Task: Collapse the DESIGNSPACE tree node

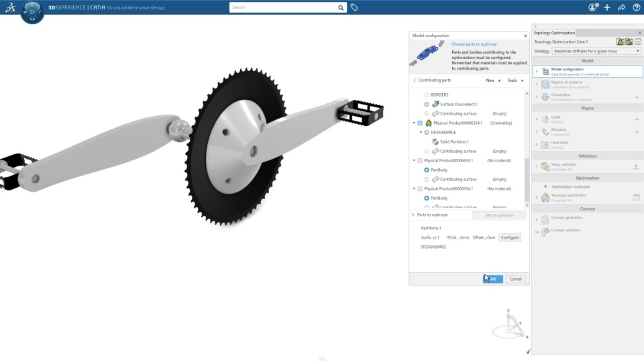Action: coord(421,133)
